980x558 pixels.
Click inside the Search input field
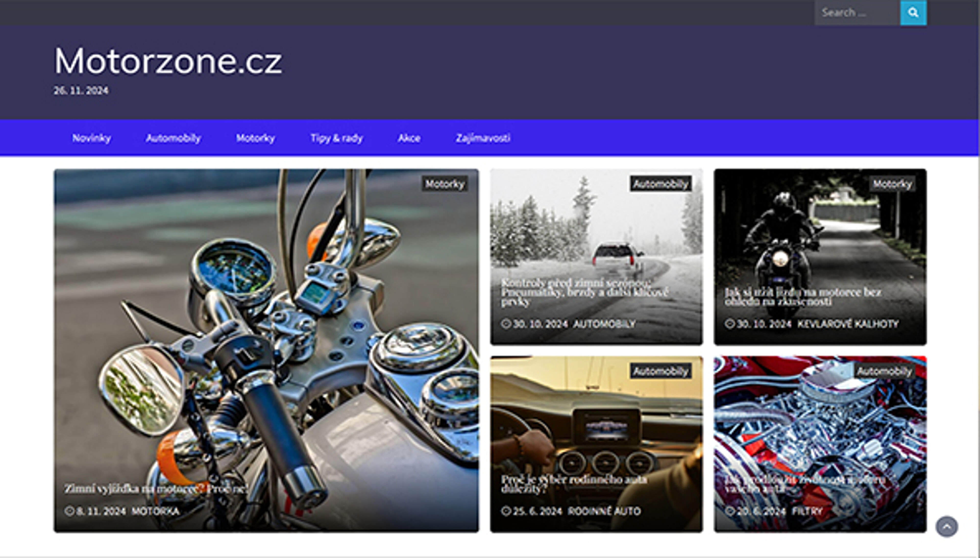click(x=858, y=13)
